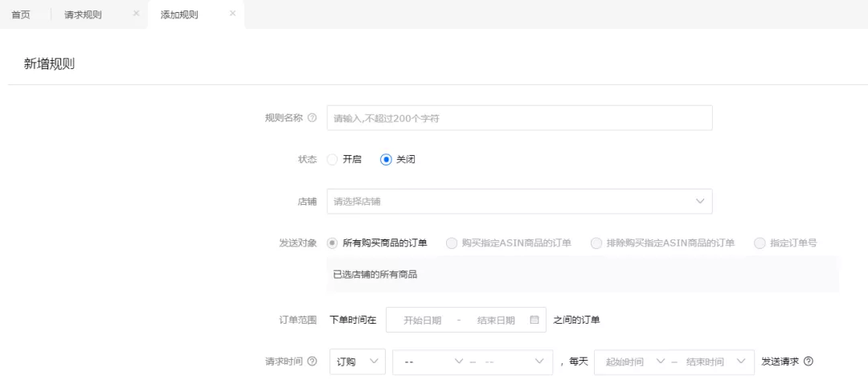The height and width of the screenshot is (388, 868).
Task: Click the 开始日期 date field
Action: click(x=423, y=320)
